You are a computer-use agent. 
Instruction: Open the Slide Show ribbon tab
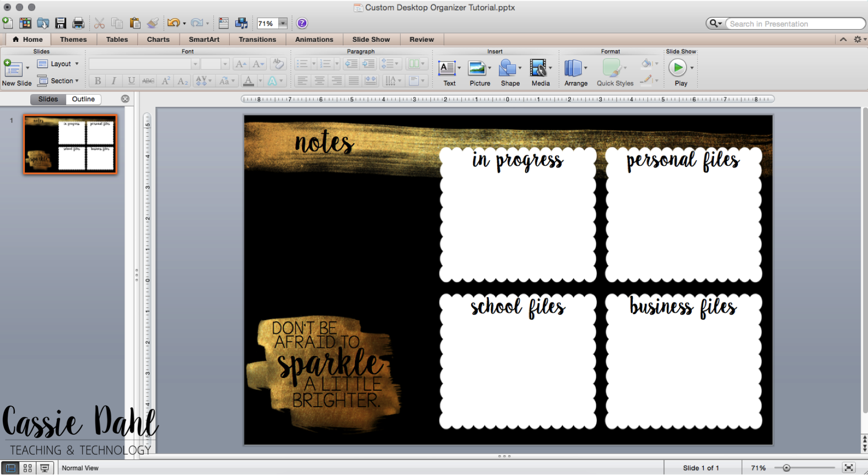pyautogui.click(x=371, y=39)
